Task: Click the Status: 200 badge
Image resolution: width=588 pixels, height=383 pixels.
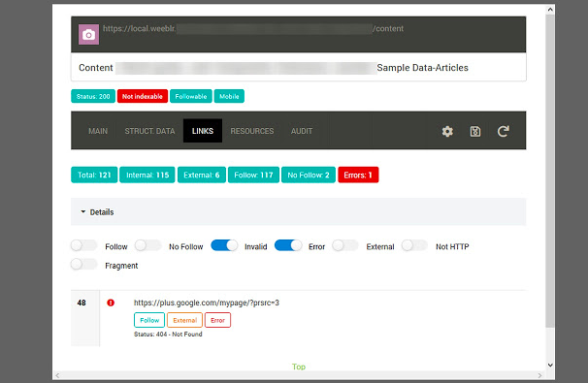Action: (93, 96)
